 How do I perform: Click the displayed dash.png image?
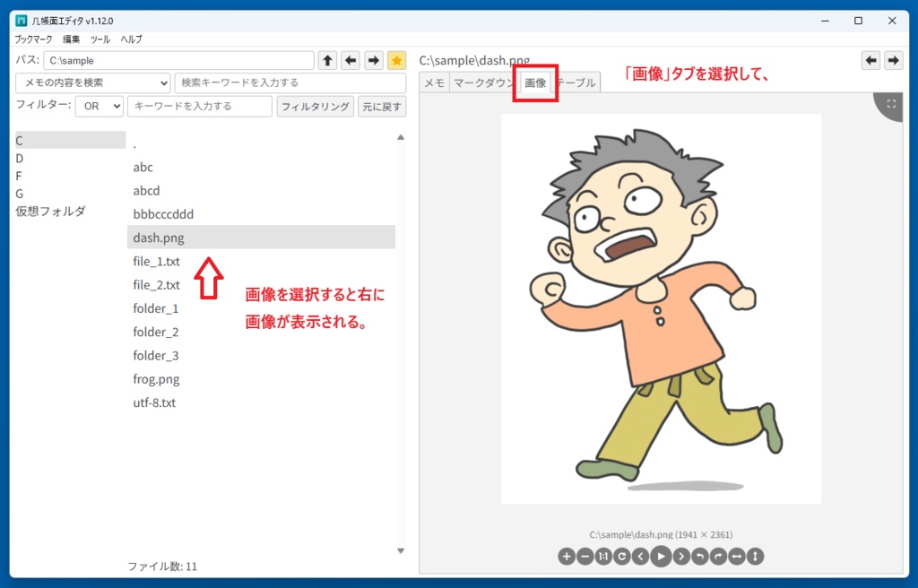pyautogui.click(x=661, y=308)
